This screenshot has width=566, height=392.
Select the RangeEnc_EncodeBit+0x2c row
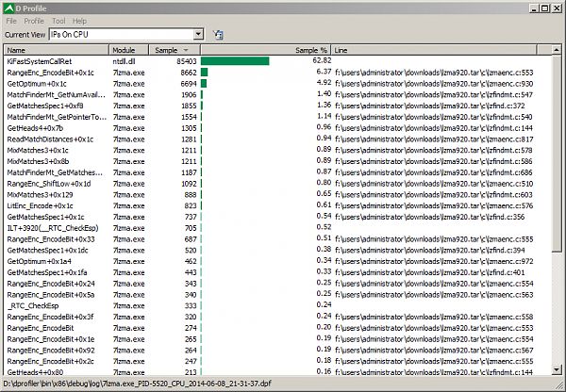[x=278, y=361]
